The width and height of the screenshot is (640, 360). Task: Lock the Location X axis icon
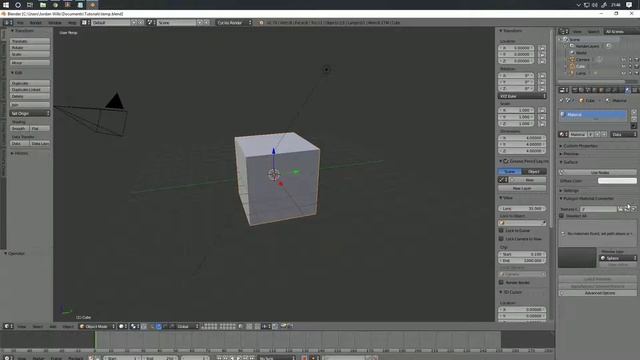point(542,48)
